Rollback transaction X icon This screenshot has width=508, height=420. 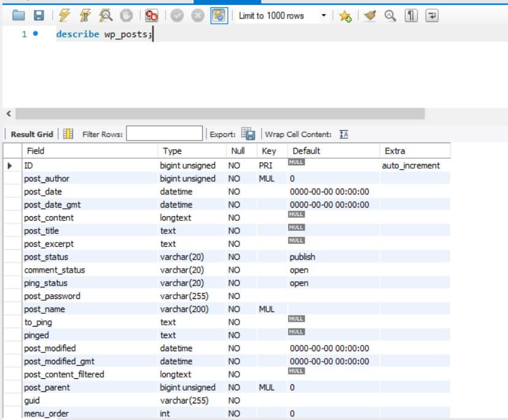point(198,15)
